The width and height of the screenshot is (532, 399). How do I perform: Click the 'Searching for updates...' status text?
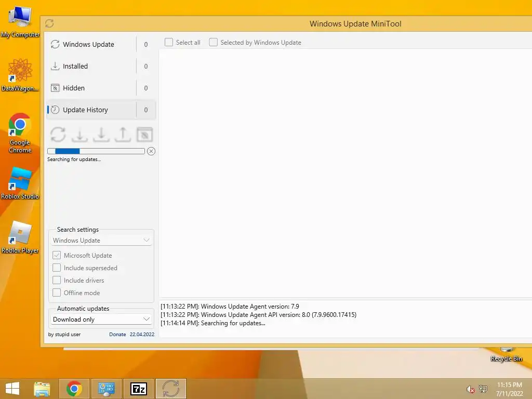[x=74, y=159]
